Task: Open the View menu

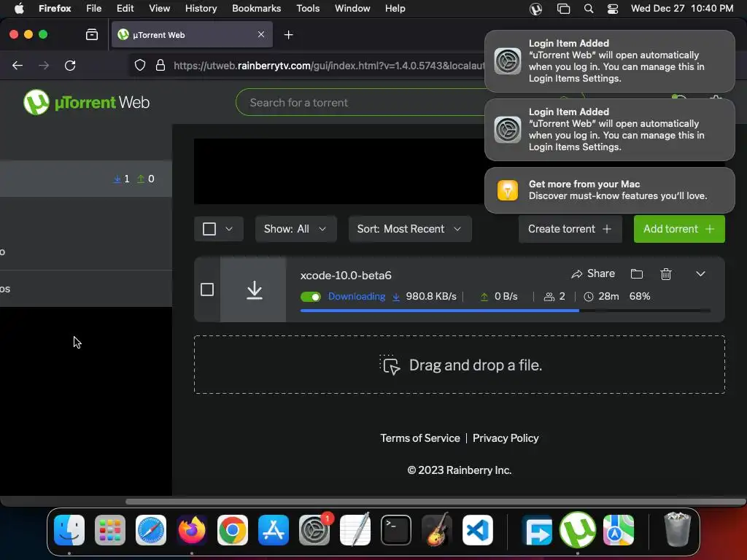Action: 159,8
